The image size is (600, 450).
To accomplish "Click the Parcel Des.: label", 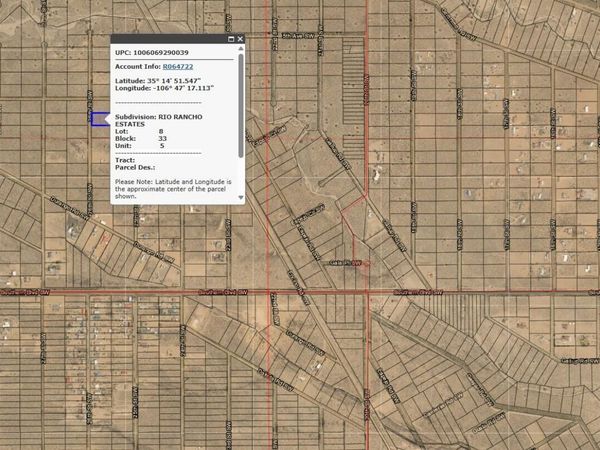I will coord(135,168).
